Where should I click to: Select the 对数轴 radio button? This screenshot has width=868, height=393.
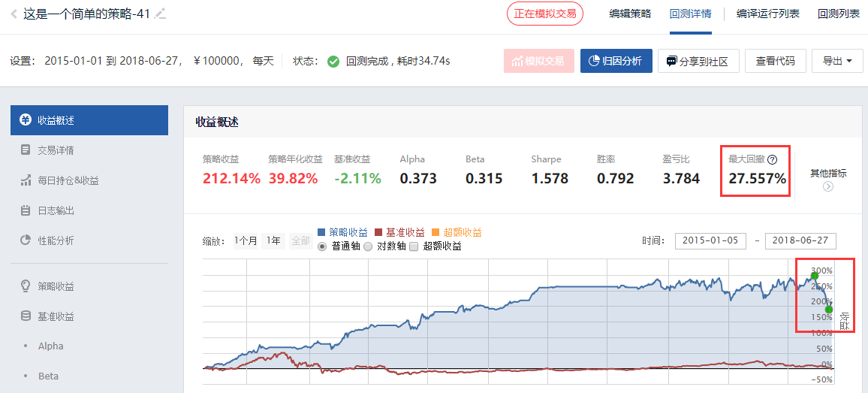368,246
